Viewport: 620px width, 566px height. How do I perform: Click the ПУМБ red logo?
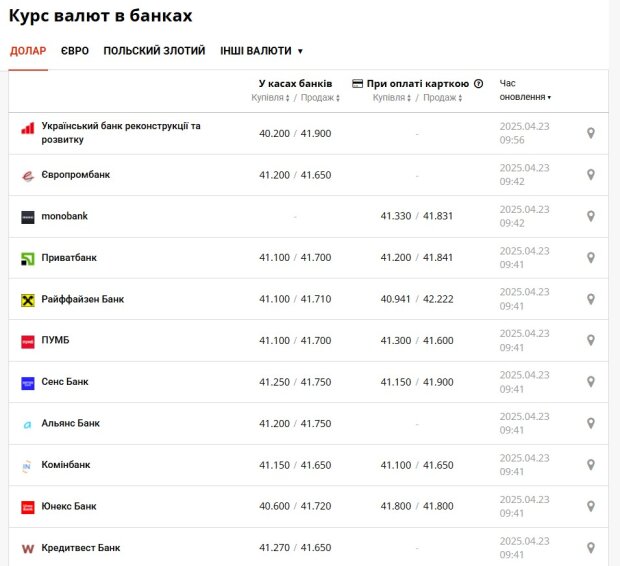28,341
